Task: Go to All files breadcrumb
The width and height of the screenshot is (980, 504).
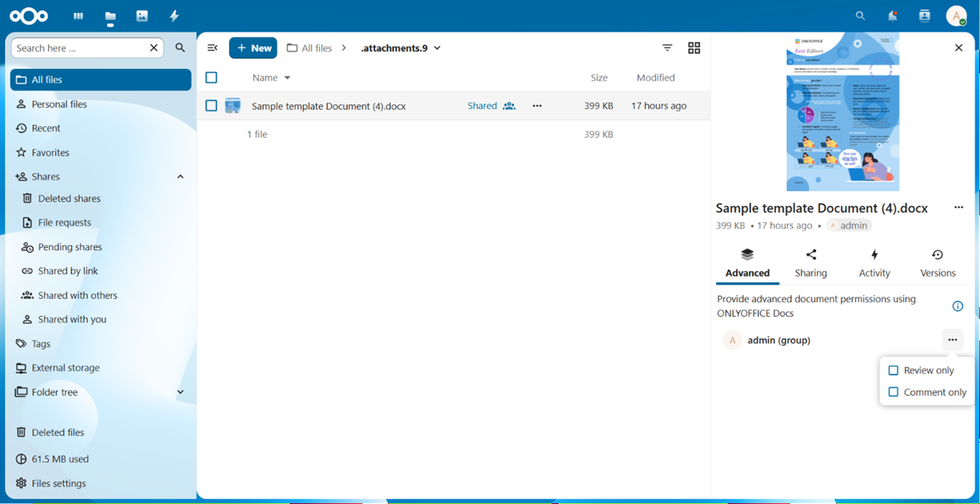Action: tap(310, 48)
